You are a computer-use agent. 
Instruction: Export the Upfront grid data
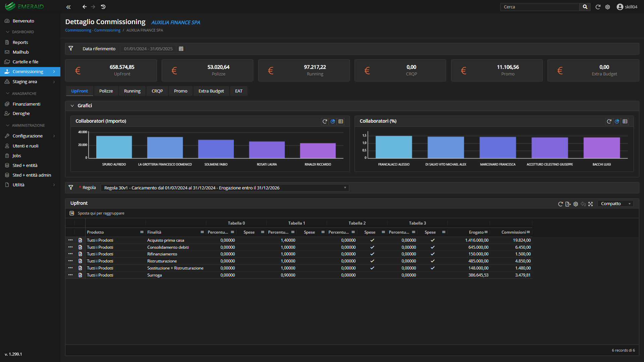pyautogui.click(x=568, y=204)
